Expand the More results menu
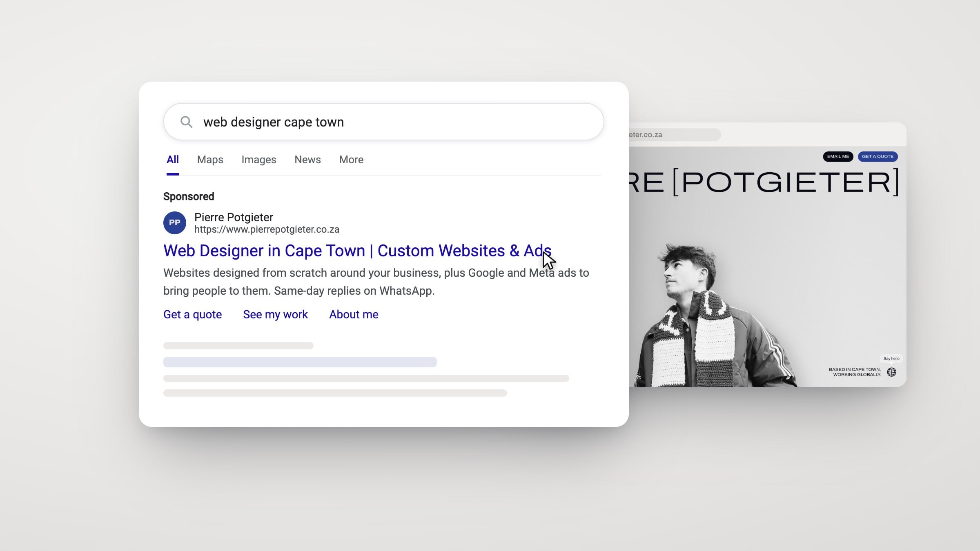This screenshot has width=980, height=551. click(x=351, y=160)
